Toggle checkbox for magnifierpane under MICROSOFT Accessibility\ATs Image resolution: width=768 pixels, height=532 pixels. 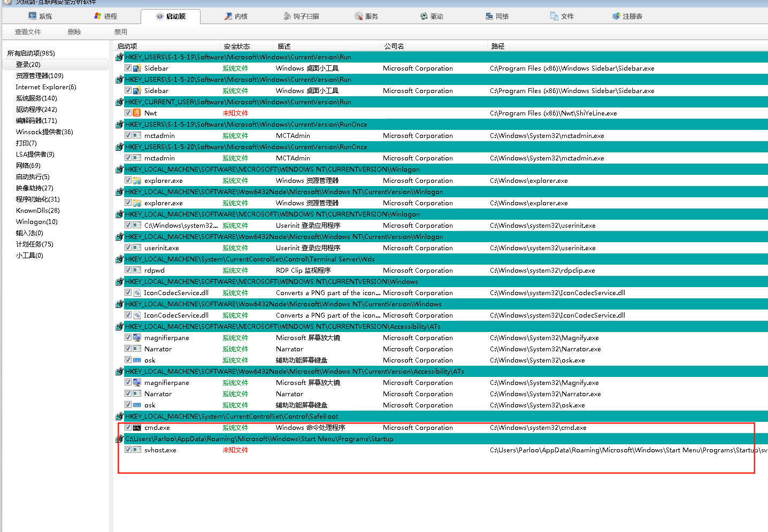coord(128,337)
